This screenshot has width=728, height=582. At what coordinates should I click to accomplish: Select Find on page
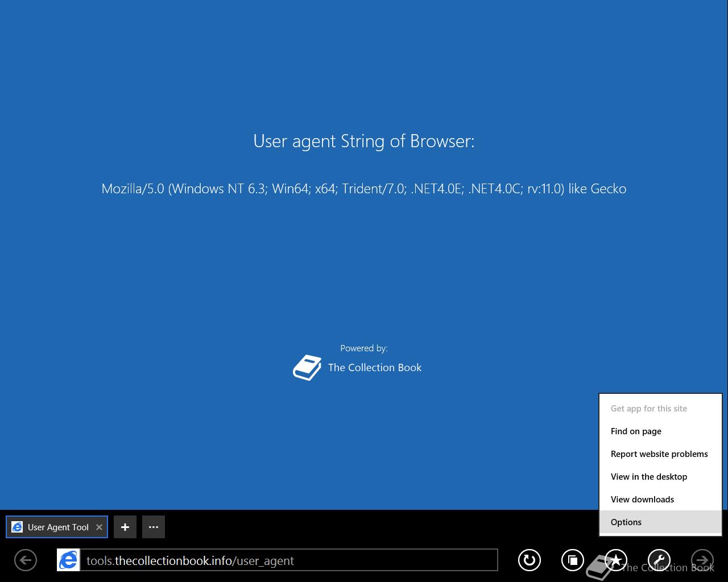click(x=660, y=431)
